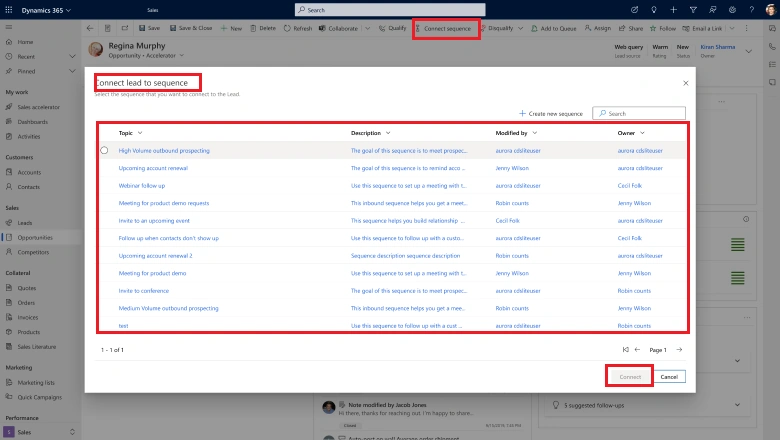
Task: Toggle the hamburger navigation menu
Action: click(8, 27)
